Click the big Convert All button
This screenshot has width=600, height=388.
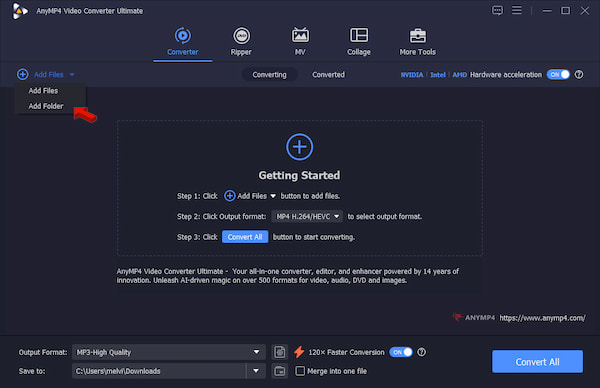pyautogui.click(x=537, y=362)
